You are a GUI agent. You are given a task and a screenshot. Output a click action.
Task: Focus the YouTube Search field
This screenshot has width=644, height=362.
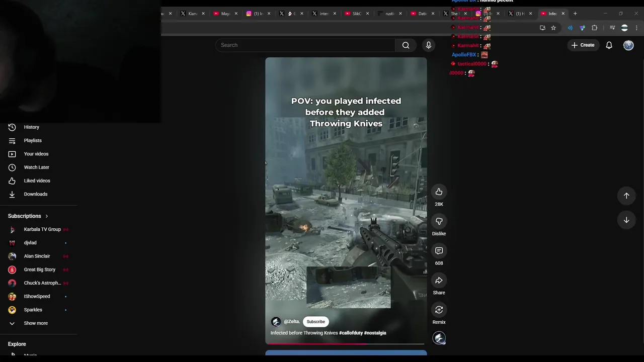pyautogui.click(x=305, y=45)
